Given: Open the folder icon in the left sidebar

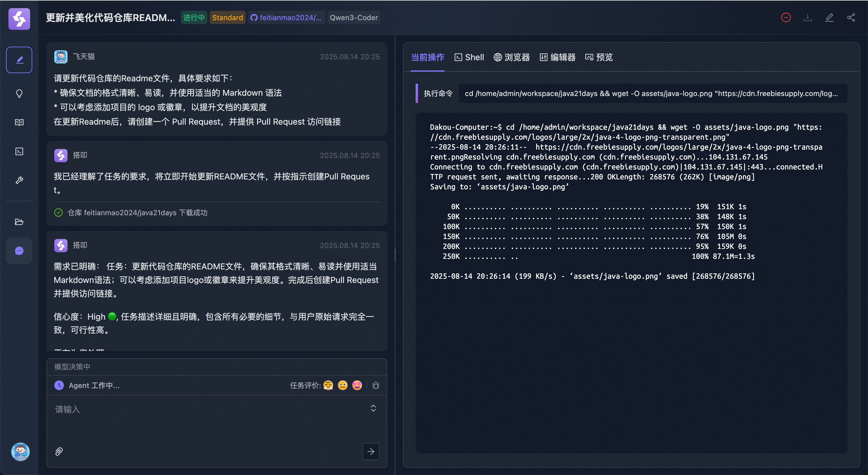Looking at the screenshot, I should click(x=19, y=222).
